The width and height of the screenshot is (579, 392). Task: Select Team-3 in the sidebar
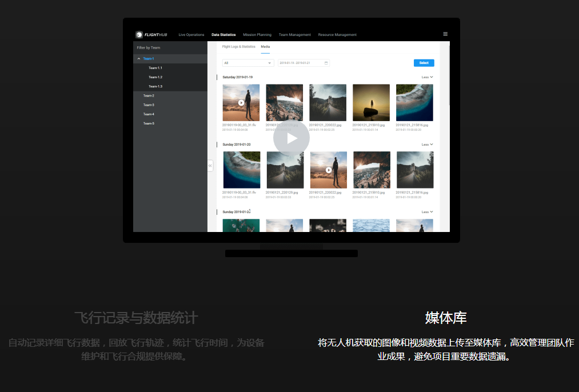coord(149,105)
